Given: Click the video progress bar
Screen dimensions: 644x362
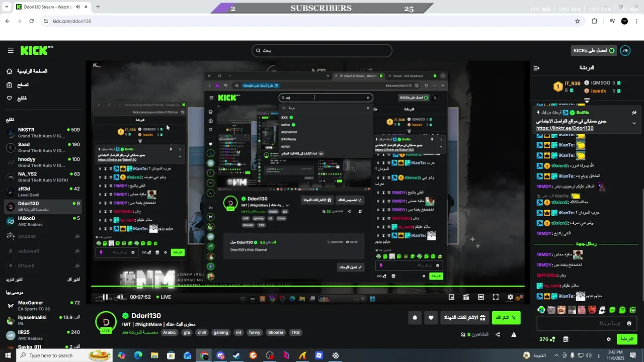Looking at the screenshot, I should (308, 287).
